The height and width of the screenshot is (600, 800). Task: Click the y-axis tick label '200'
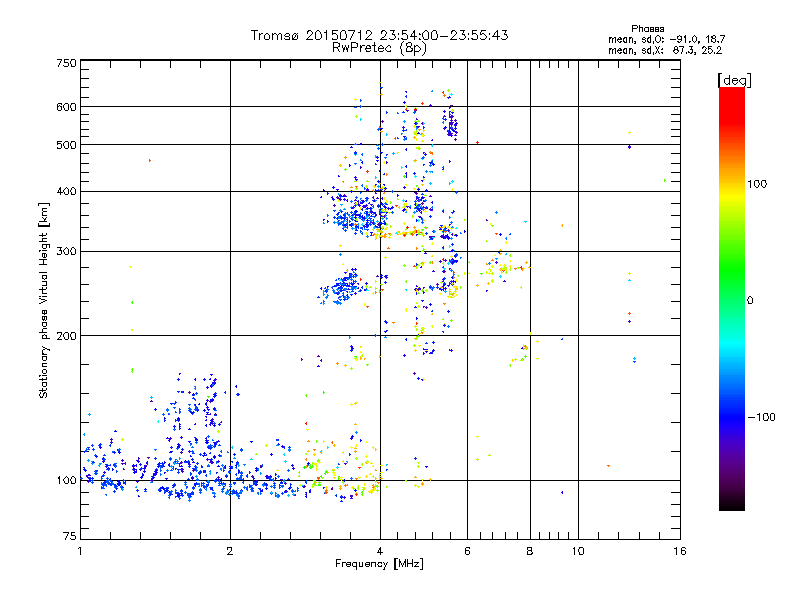click(x=66, y=336)
